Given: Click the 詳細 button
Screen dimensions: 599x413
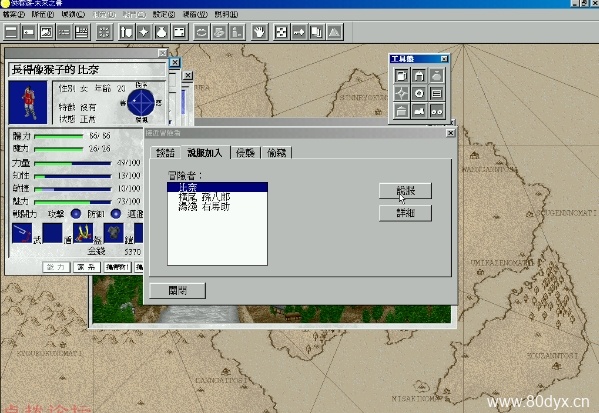Looking at the screenshot, I should tap(405, 213).
